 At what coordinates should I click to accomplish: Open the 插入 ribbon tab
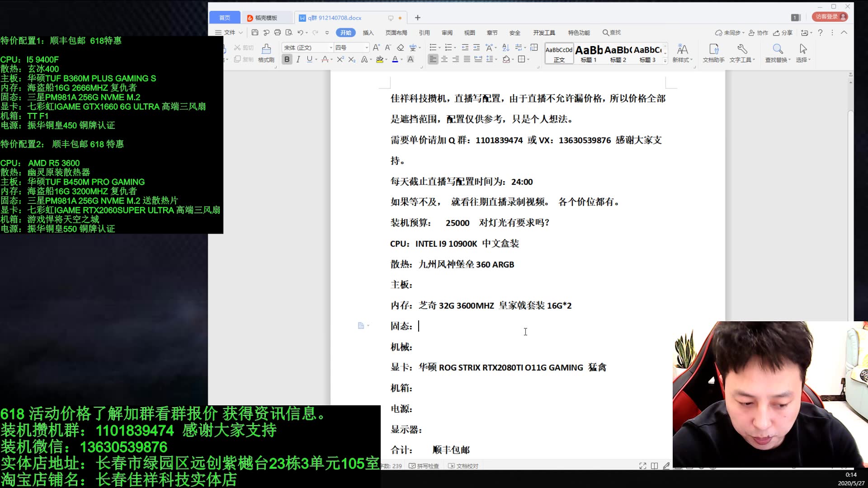[368, 33]
